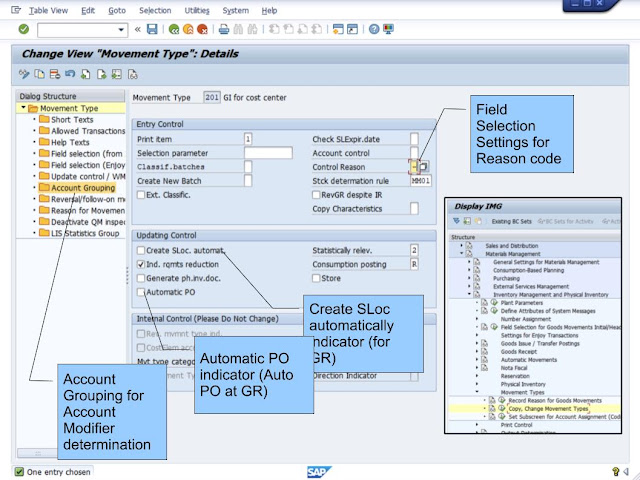
Task: Open the Table View menu
Action: click(48, 11)
